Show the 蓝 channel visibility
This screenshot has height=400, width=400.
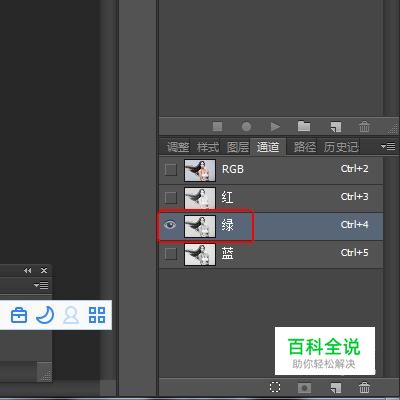(171, 254)
